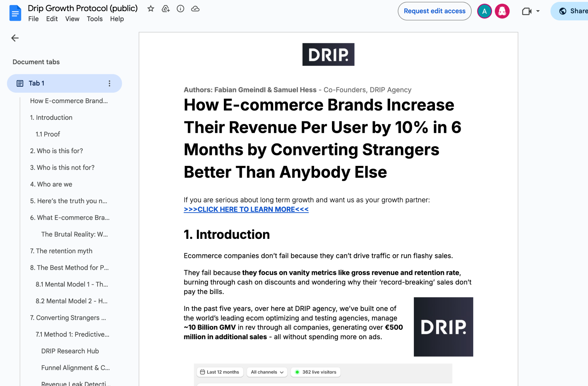Jump to '1.1 Proof' outline heading

(x=48, y=134)
